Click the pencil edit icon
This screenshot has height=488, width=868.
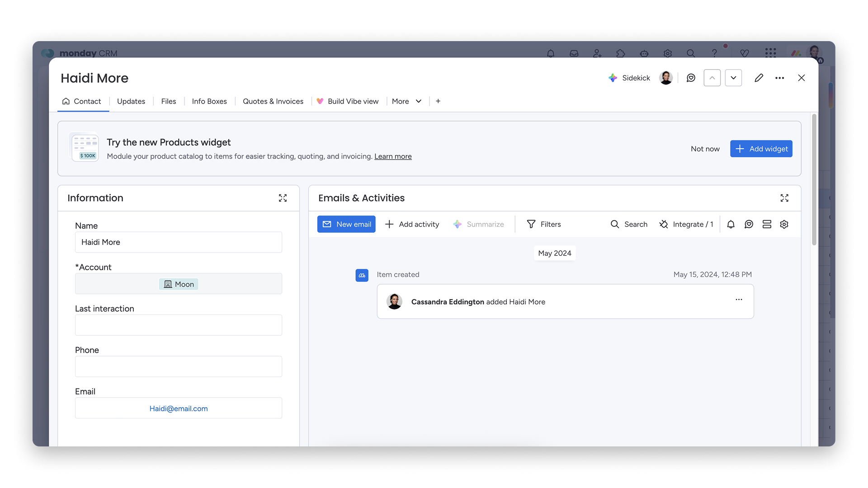coord(759,78)
